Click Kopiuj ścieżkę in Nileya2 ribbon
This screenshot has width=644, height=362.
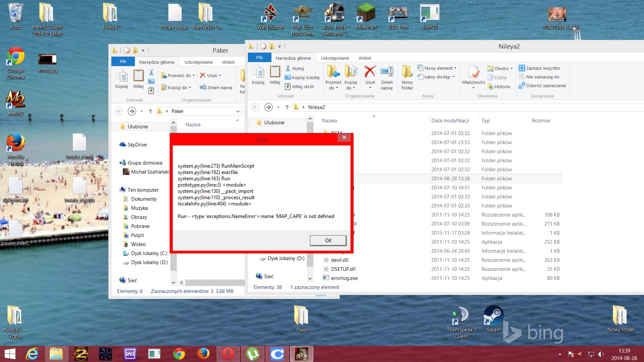pos(302,77)
